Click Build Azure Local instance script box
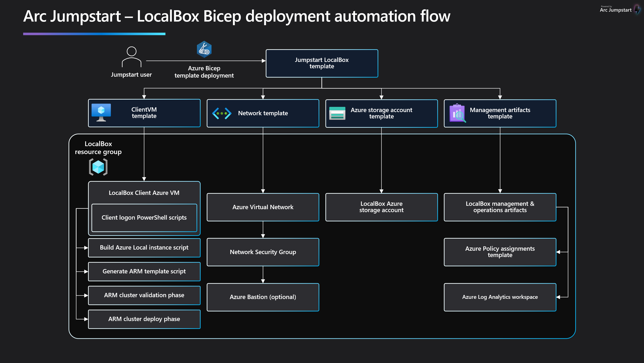The width and height of the screenshot is (644, 363). click(144, 248)
